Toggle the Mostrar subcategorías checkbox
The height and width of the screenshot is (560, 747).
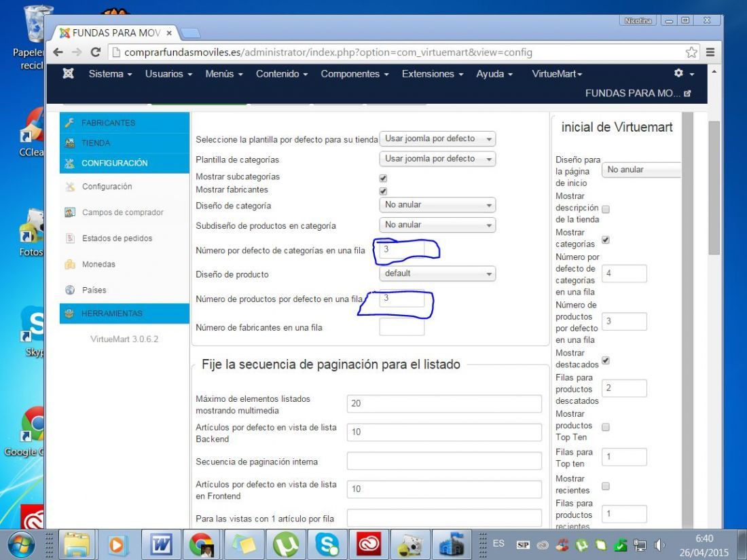click(x=383, y=178)
